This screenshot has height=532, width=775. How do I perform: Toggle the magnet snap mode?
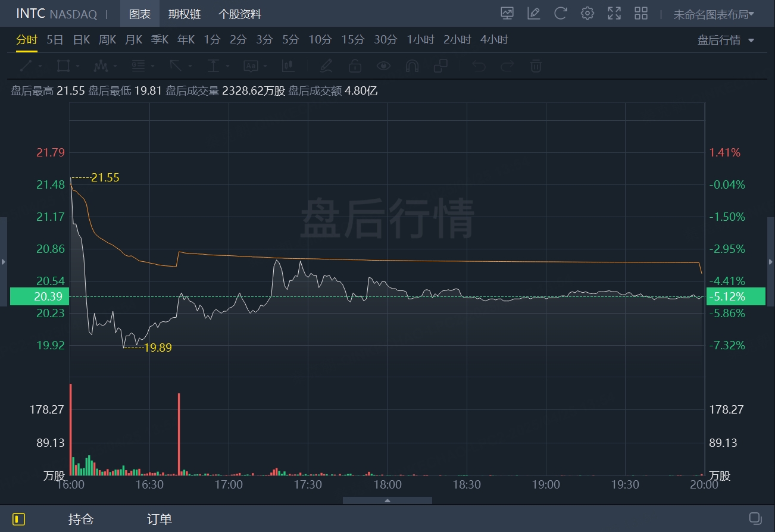click(x=412, y=65)
